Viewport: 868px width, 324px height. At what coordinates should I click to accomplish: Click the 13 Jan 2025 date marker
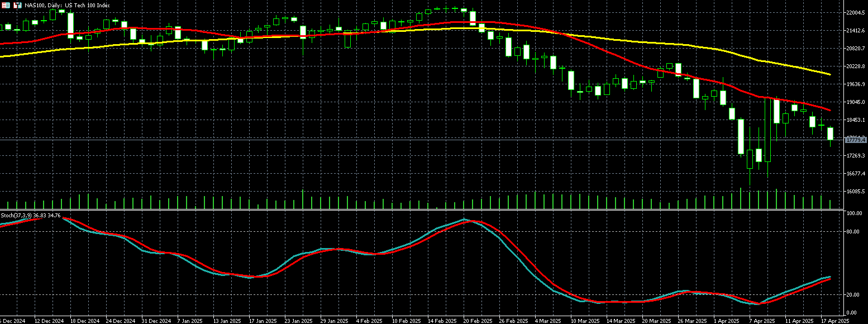pos(227,321)
